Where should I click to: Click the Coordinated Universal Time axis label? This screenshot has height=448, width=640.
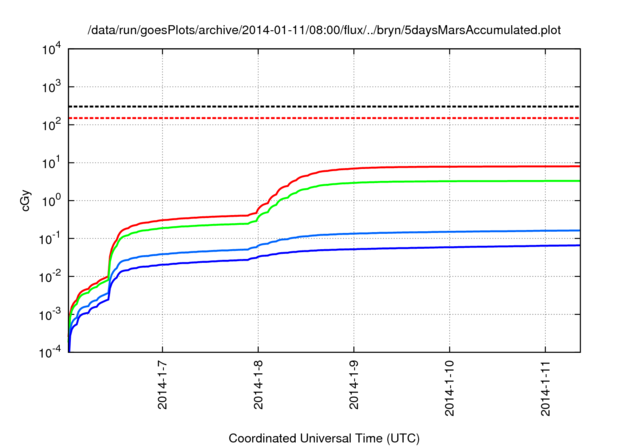[324, 439]
